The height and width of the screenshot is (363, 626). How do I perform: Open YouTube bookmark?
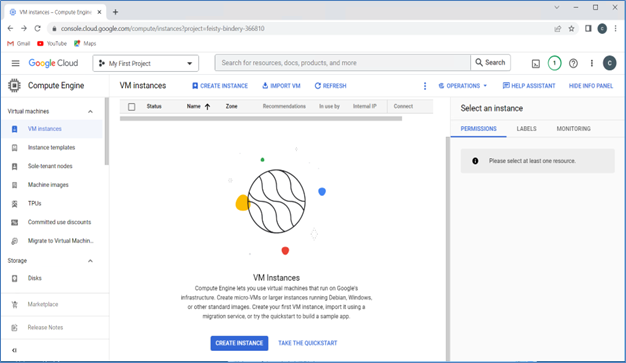point(52,44)
